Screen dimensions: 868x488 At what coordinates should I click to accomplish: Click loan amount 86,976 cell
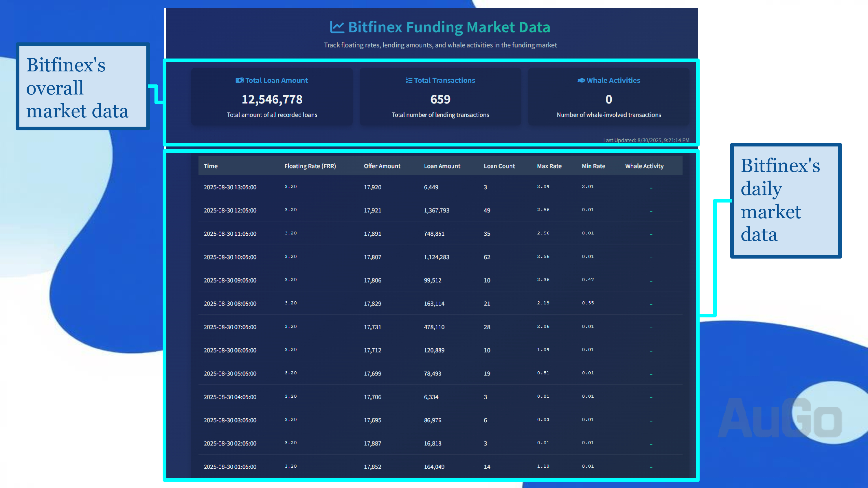tap(432, 420)
